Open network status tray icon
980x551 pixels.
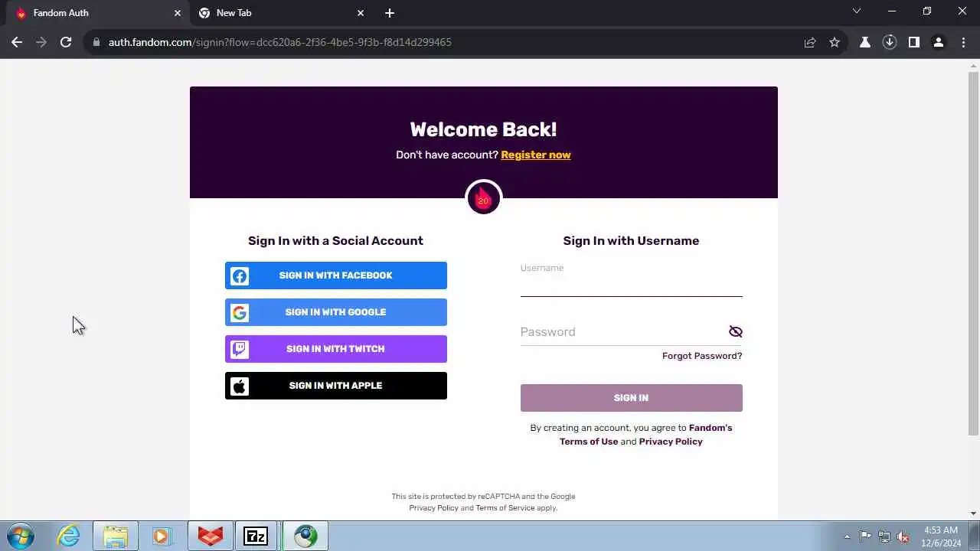[884, 536]
